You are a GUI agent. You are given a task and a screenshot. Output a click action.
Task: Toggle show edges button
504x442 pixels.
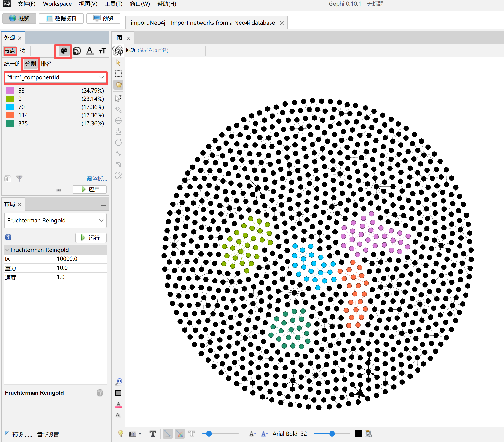(x=168, y=434)
